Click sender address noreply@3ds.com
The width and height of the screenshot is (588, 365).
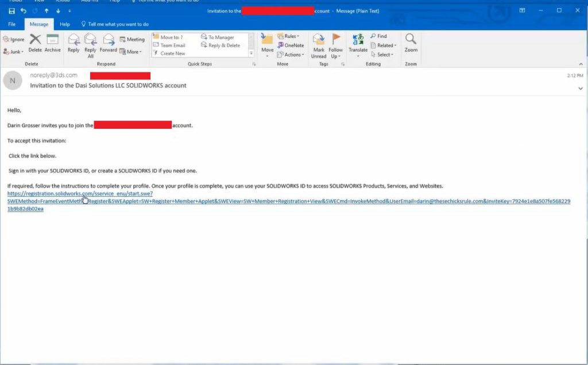(53, 75)
